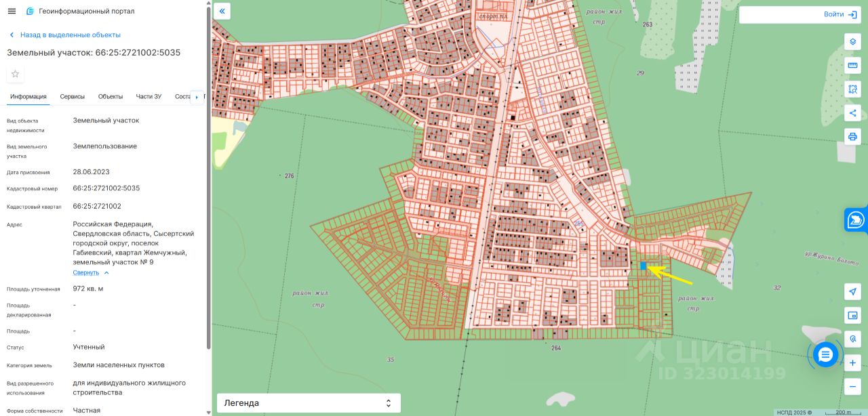Expand the Легенда dropdown
Viewport: 868px width, 416px height.
[x=309, y=403]
